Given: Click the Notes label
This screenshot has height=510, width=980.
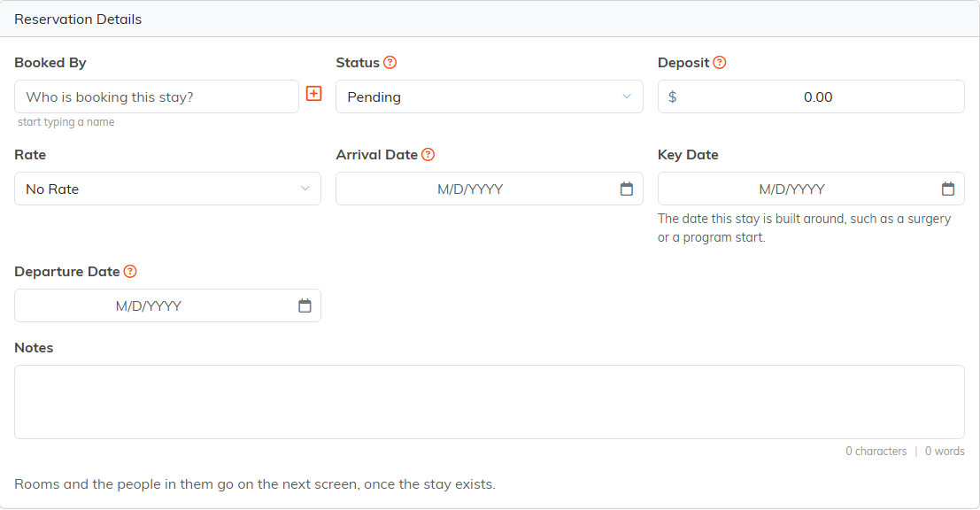Looking at the screenshot, I should pyautogui.click(x=34, y=347).
